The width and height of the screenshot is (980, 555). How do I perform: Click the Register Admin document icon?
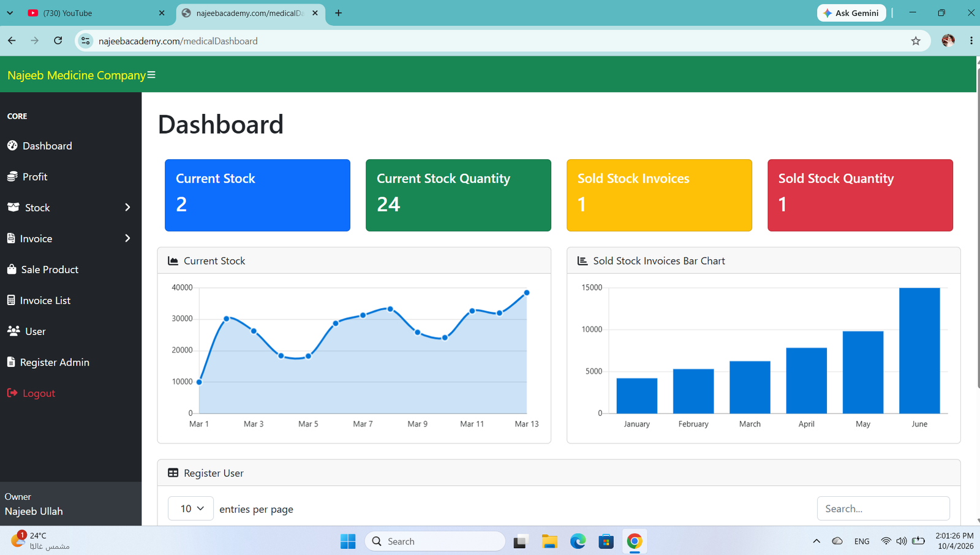coord(11,362)
